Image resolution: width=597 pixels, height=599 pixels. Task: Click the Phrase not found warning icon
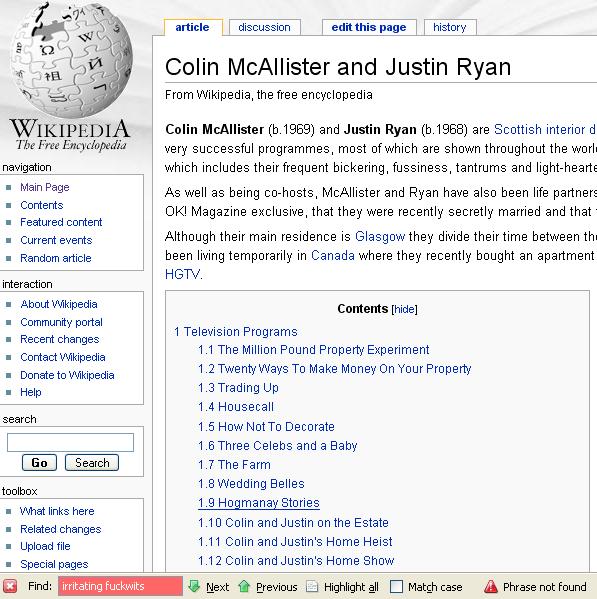(x=491, y=586)
